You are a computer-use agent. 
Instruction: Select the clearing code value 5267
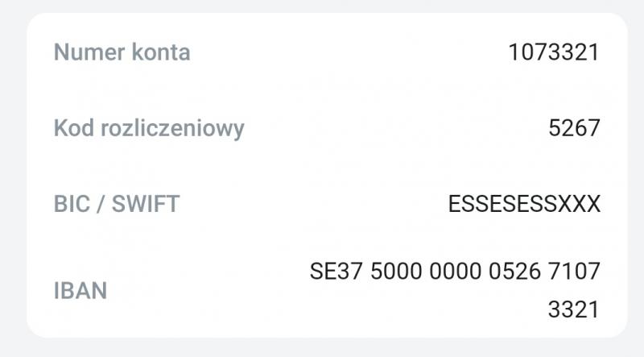(574, 128)
